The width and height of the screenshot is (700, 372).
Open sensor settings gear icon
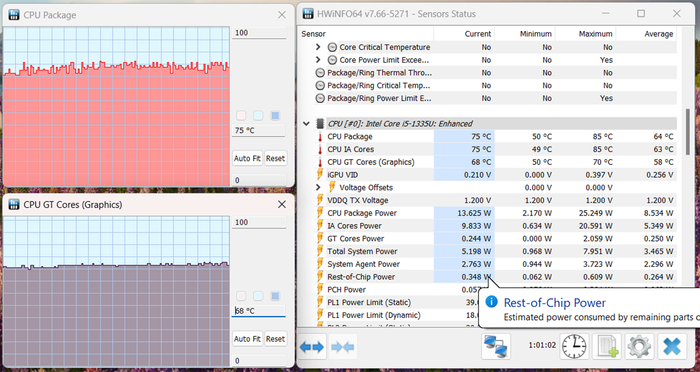pos(639,346)
